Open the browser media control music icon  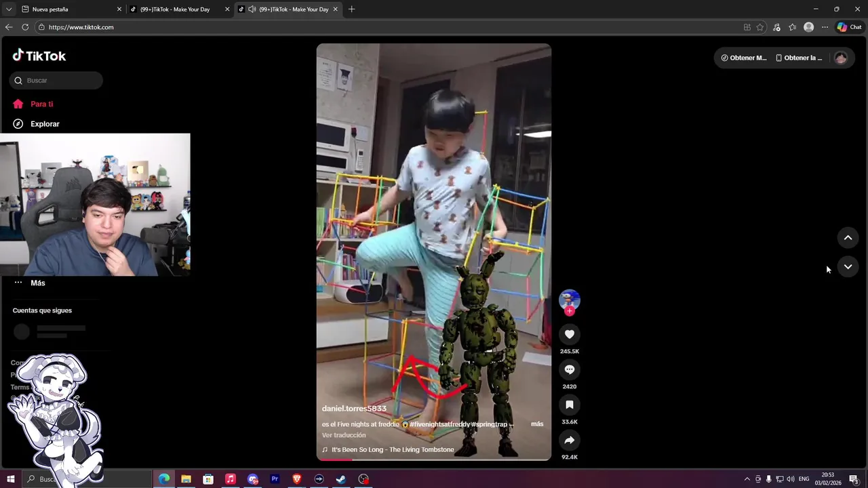tap(776, 27)
